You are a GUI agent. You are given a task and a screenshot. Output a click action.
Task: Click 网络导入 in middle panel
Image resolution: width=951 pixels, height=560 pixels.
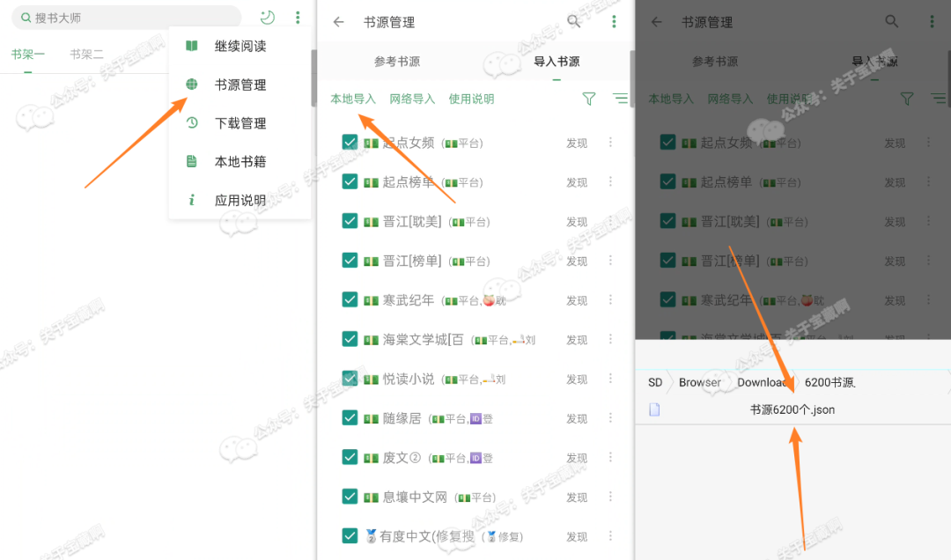tap(412, 99)
